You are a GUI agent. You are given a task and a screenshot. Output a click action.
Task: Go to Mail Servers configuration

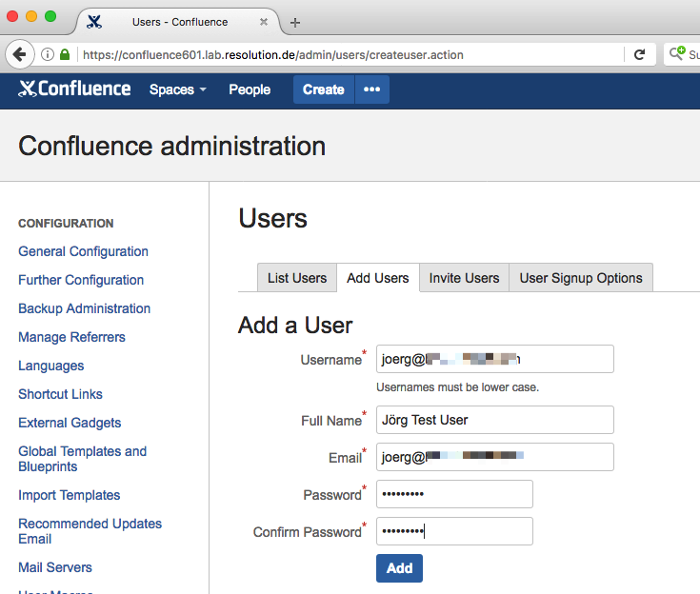click(x=55, y=567)
